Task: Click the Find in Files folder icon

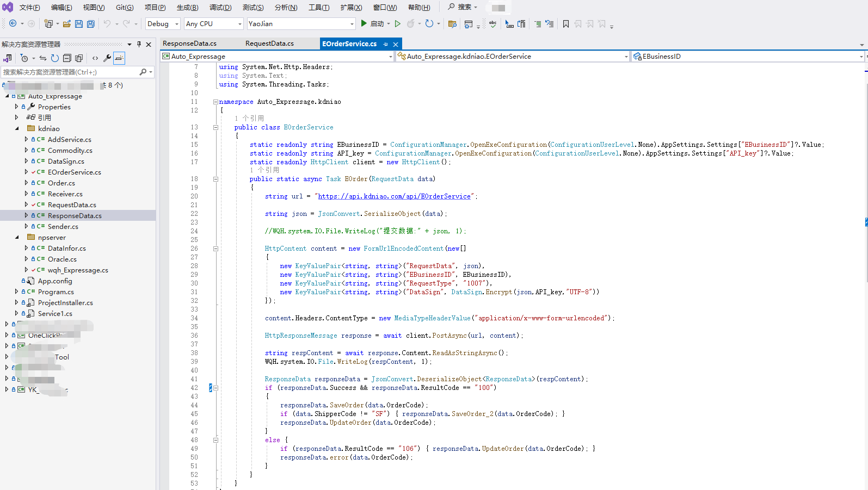Action: 452,24
